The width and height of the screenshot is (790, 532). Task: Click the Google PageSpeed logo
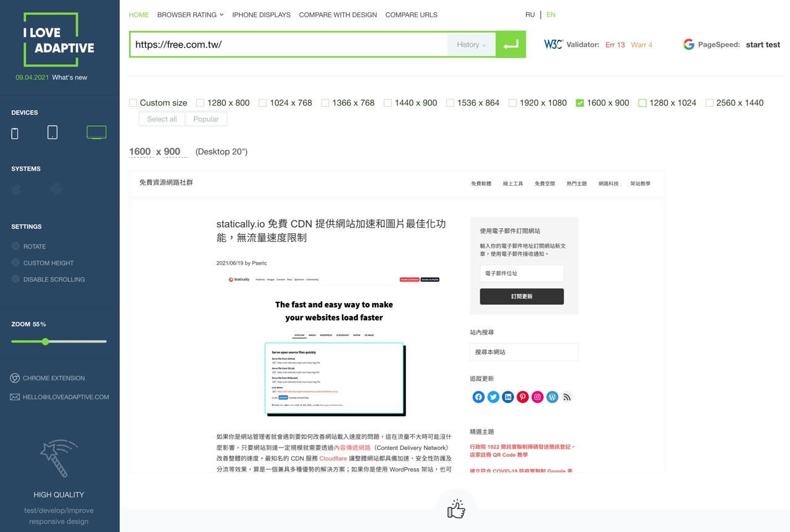point(689,44)
